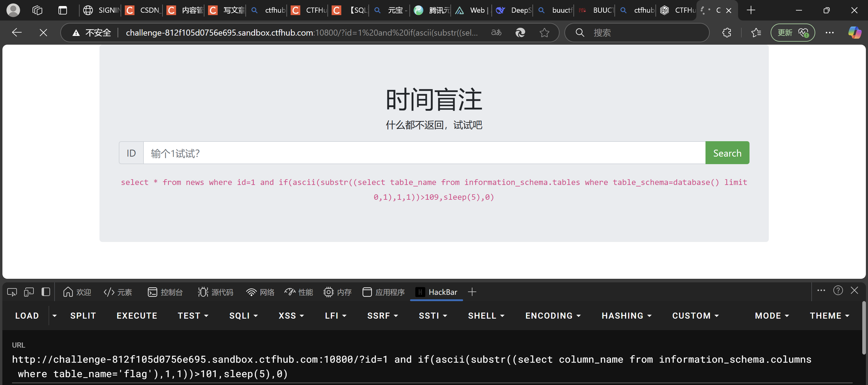Screen dimensions: 868x385
Task: Switch to the 控制台 console tab
Action: pyautogui.click(x=165, y=292)
